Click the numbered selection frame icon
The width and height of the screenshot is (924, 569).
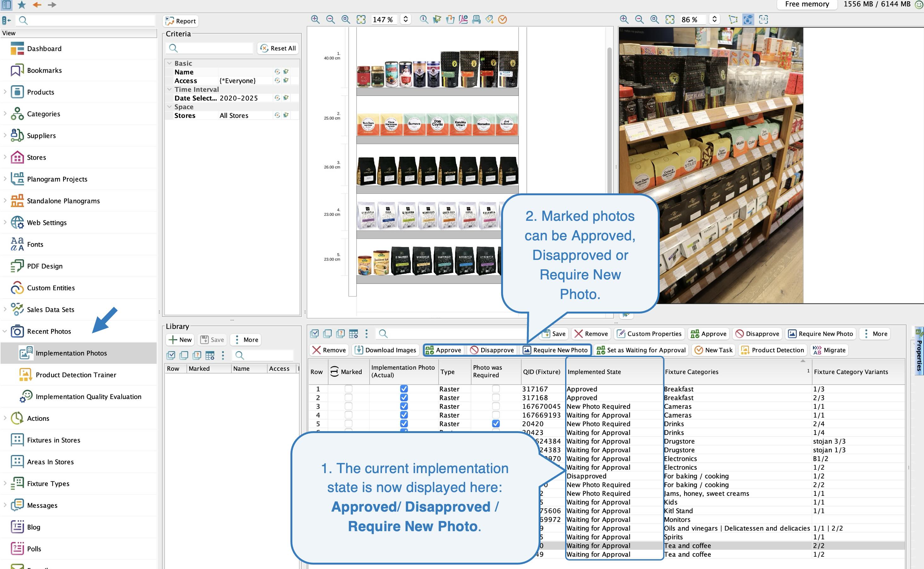[763, 19]
